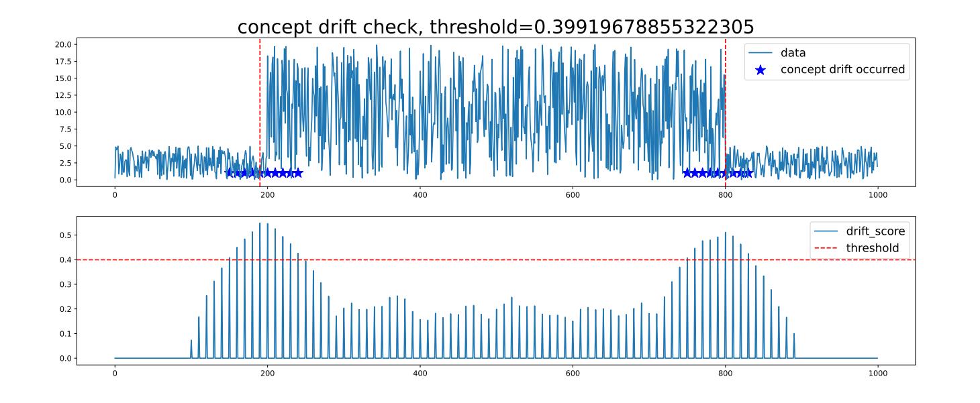Click the 1000 x-axis label on top chart
The image size is (980, 403).
pos(877,195)
